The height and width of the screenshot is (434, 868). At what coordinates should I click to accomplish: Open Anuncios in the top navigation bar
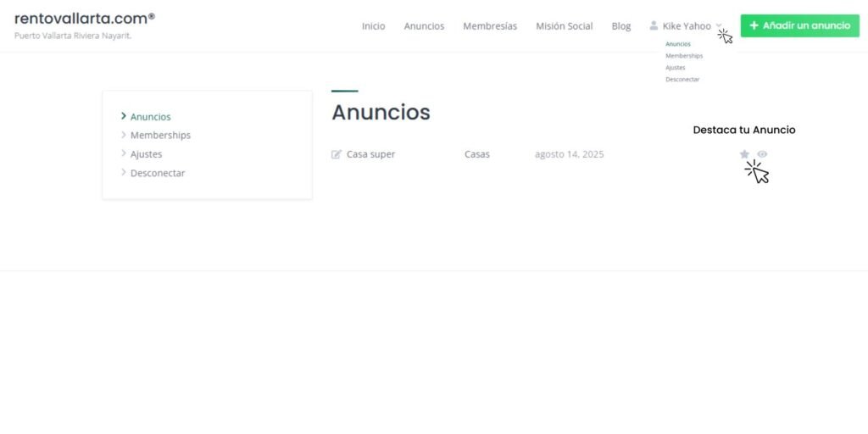(x=424, y=26)
